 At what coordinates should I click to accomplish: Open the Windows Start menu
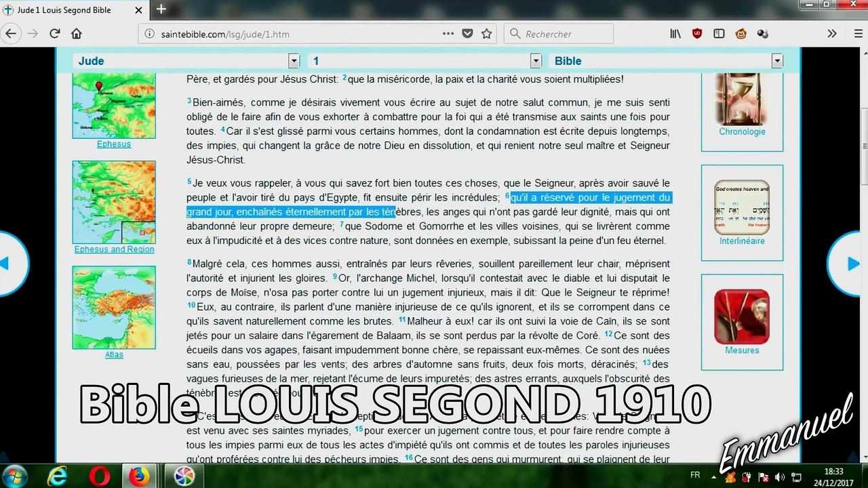tap(15, 476)
